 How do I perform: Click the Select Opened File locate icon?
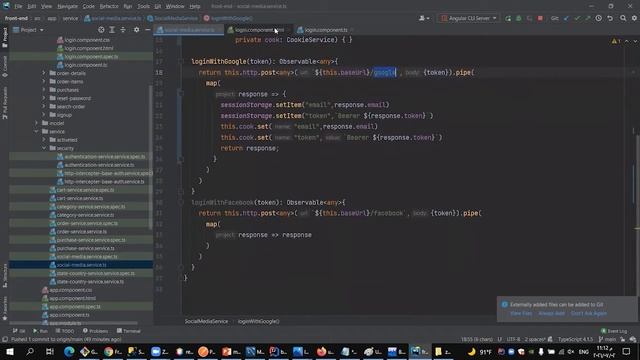tap(101, 30)
